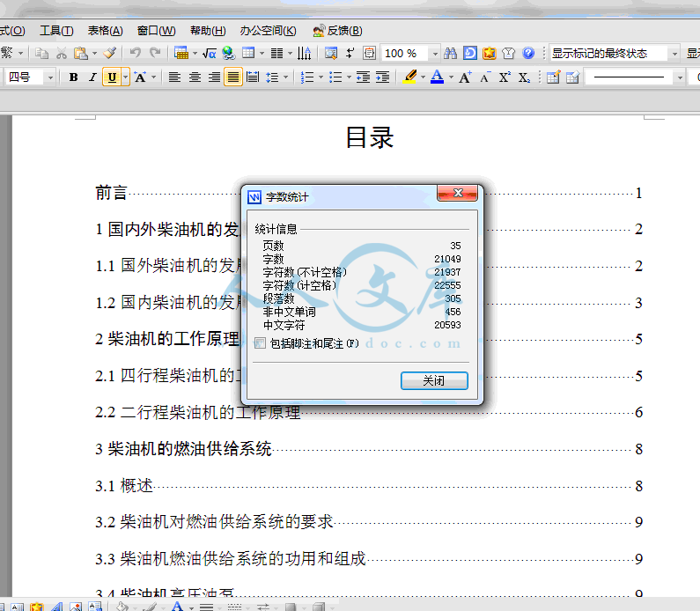Click the blue Help question mark icon

pyautogui.click(x=528, y=54)
